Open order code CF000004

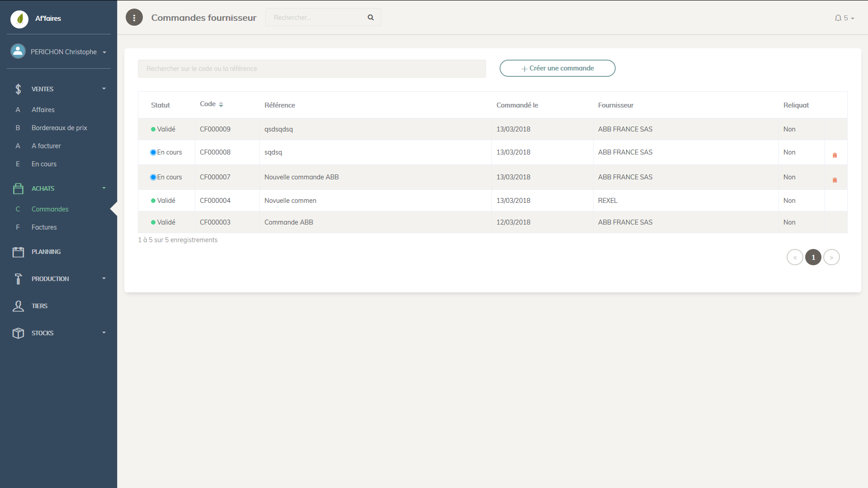tap(215, 201)
